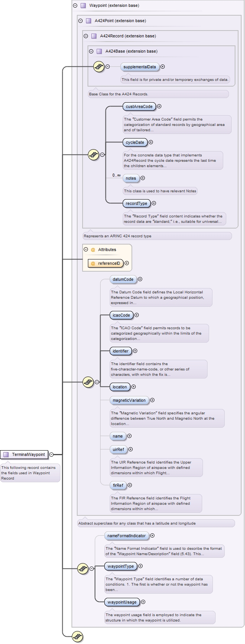Click the purple type icon next to A424Base
Viewport: 245px width, 644px height.
[x=99, y=51]
